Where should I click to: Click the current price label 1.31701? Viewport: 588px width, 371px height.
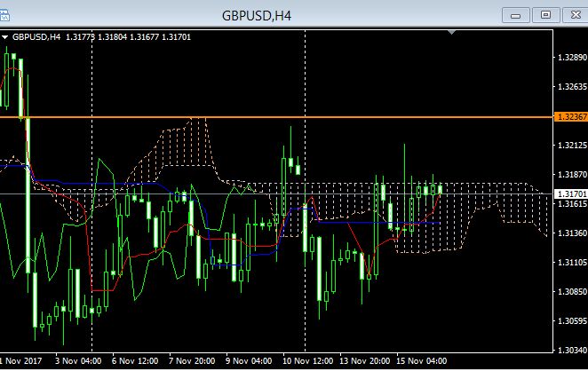(571, 193)
